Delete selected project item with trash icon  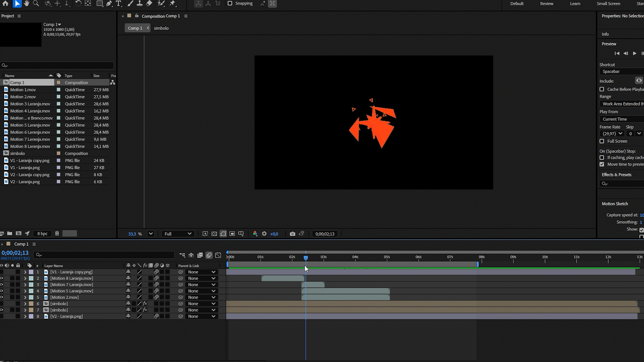click(x=57, y=234)
